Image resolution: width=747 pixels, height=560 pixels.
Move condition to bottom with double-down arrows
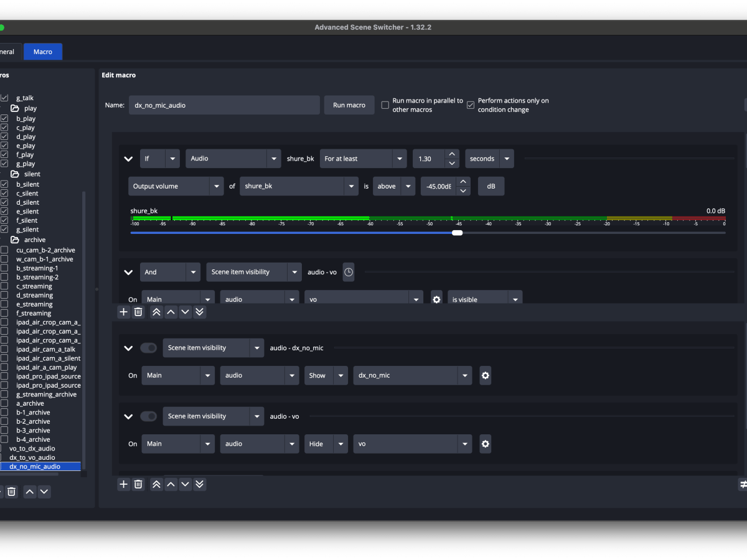click(x=200, y=312)
